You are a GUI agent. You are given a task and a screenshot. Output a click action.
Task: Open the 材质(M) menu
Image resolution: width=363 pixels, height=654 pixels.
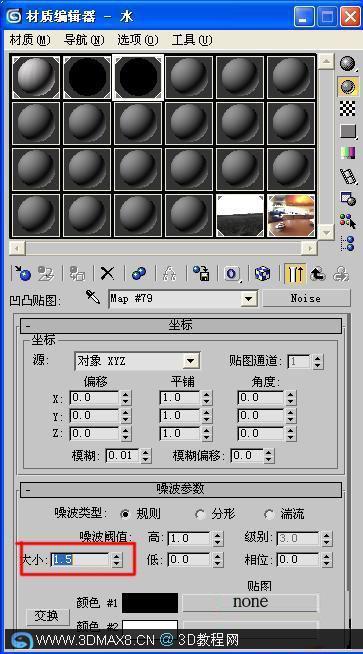[x=30, y=40]
